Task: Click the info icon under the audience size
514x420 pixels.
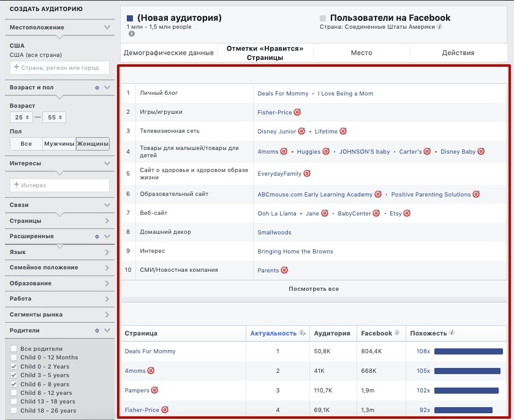Action: point(132,34)
